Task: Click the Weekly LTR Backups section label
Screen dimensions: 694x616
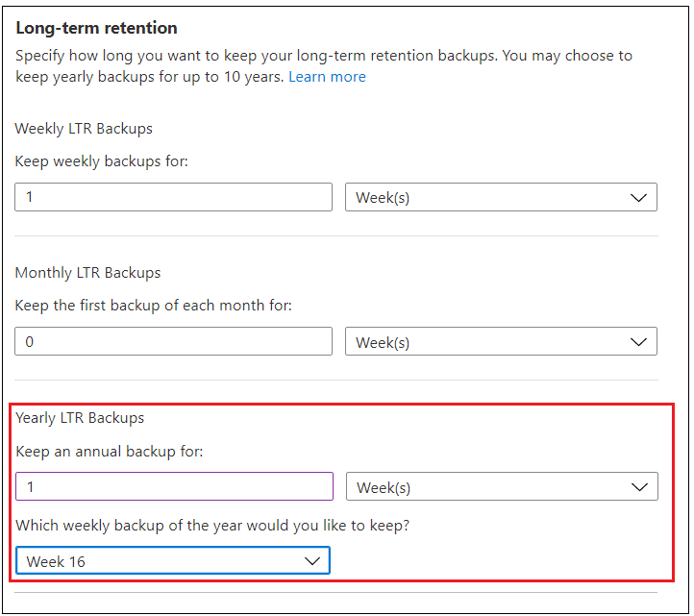Action: [84, 129]
